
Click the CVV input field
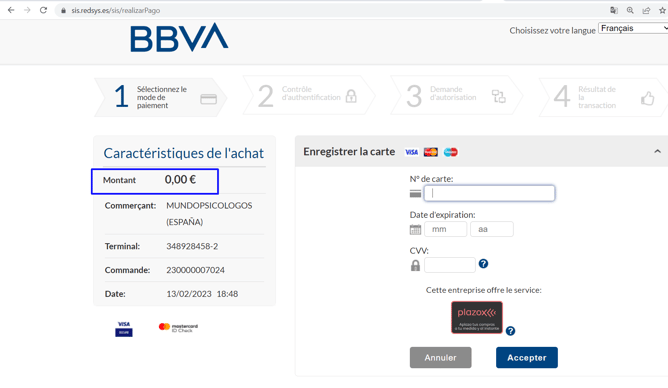tap(449, 265)
